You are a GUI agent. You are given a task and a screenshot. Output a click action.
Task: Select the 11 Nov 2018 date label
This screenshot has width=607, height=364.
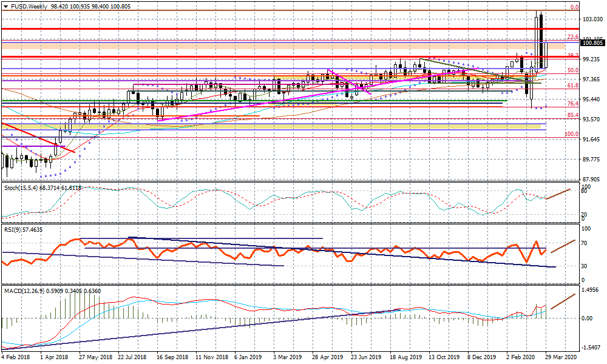211,357
